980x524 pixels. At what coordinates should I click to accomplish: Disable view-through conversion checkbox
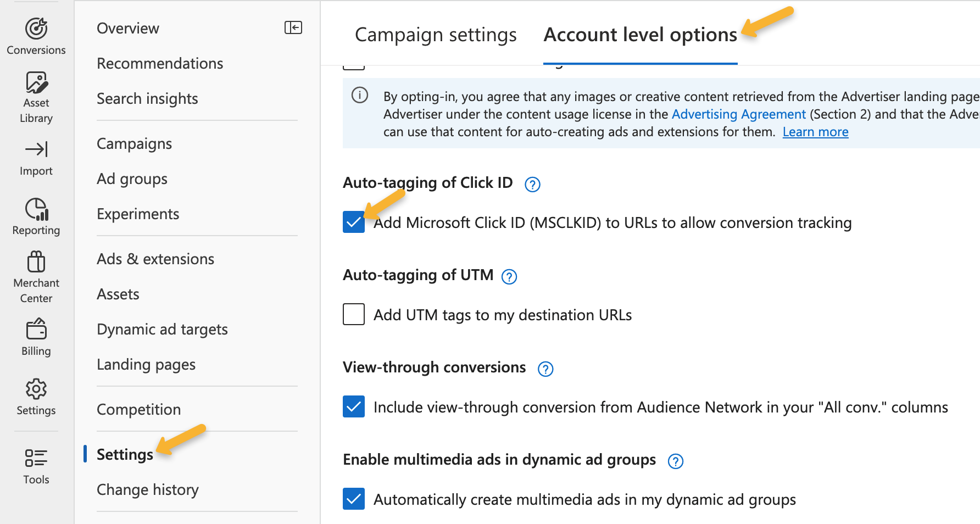354,407
